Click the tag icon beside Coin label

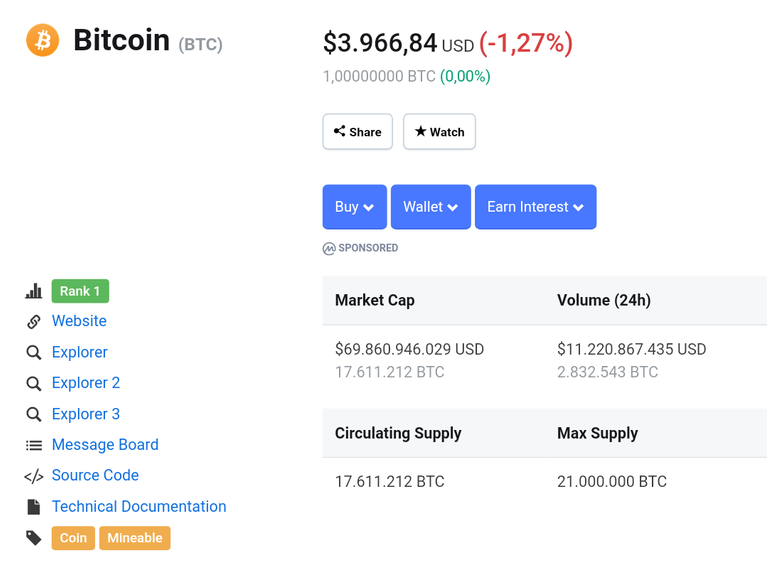point(34,538)
